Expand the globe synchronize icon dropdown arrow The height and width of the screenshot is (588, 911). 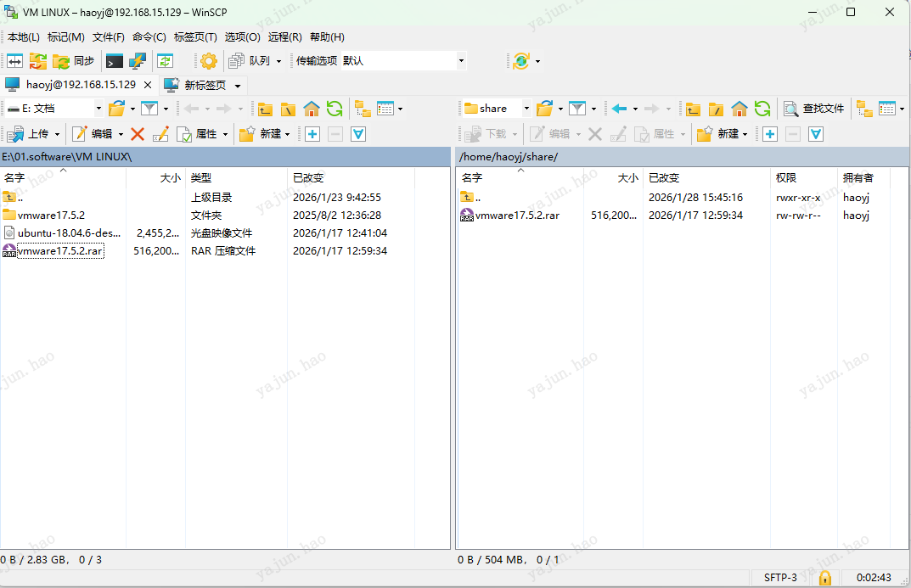tap(537, 61)
